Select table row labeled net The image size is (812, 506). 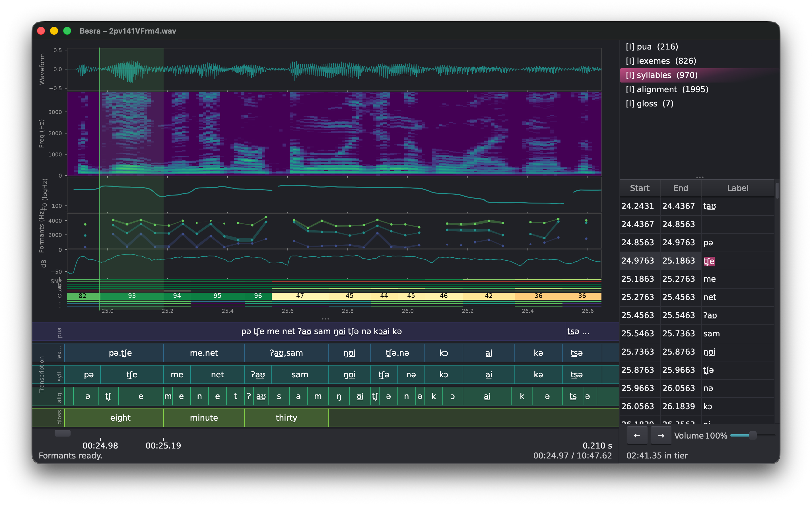pyautogui.click(x=696, y=297)
